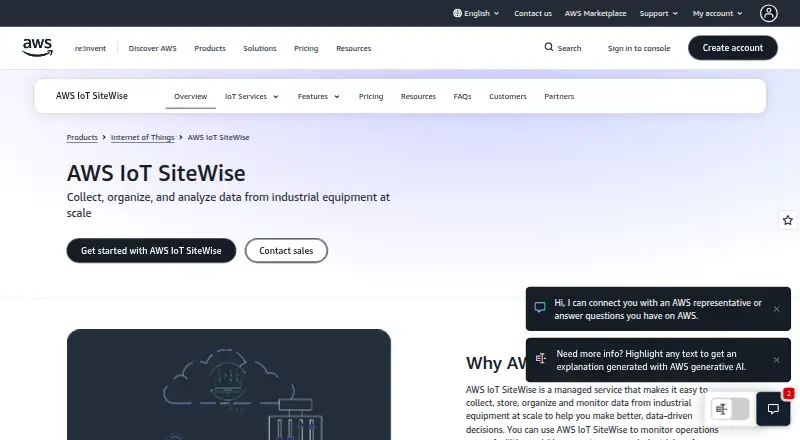Click the globe language icon
800x440 pixels.
coord(457,13)
